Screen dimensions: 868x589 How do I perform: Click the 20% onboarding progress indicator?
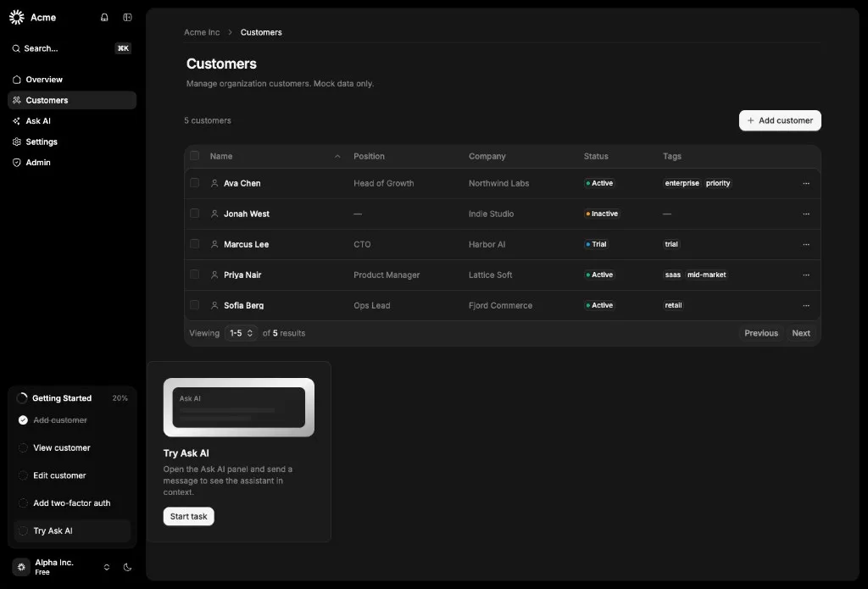coord(120,398)
